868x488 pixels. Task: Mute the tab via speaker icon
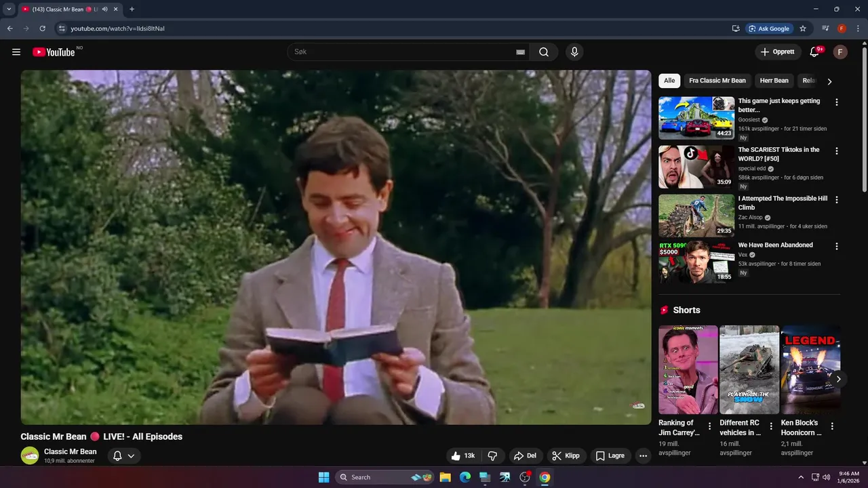(105, 9)
